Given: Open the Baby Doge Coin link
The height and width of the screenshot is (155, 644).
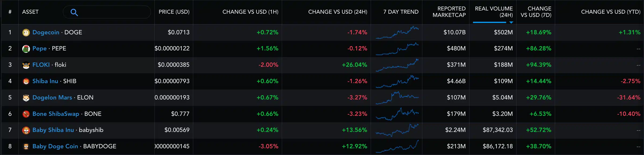Looking at the screenshot, I should [55, 146].
